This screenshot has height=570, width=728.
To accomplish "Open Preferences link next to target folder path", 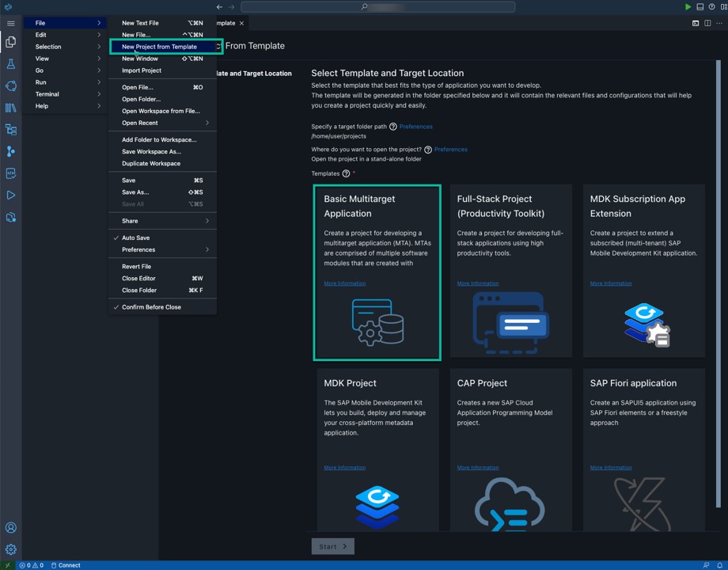I will pyautogui.click(x=415, y=126).
